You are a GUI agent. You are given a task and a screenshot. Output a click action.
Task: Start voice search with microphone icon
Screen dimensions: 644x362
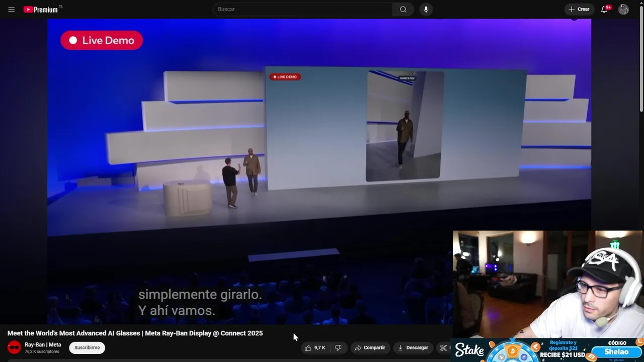426,9
